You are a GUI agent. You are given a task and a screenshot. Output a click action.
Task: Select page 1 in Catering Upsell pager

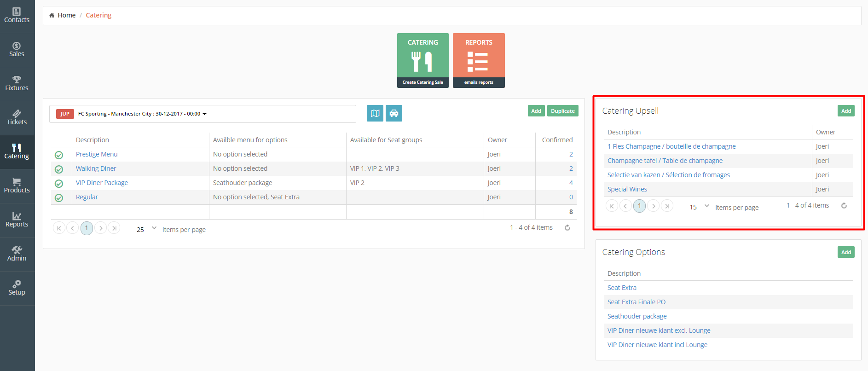(x=639, y=206)
